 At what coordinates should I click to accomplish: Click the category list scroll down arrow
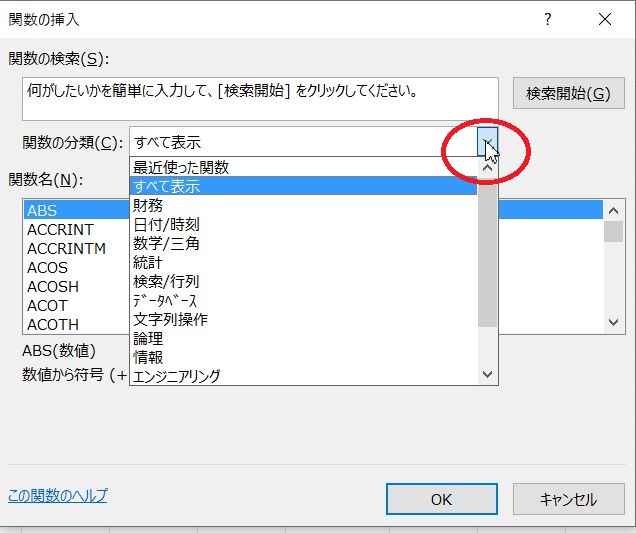tap(488, 374)
